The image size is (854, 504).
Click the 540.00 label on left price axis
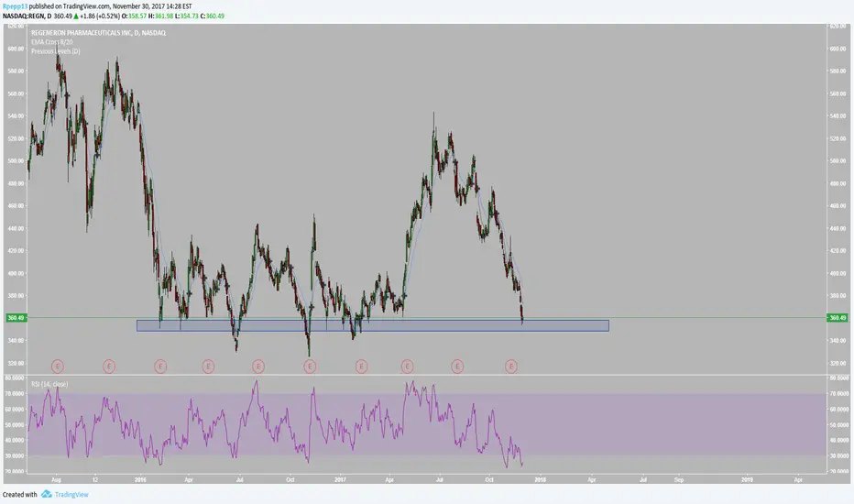coord(16,116)
